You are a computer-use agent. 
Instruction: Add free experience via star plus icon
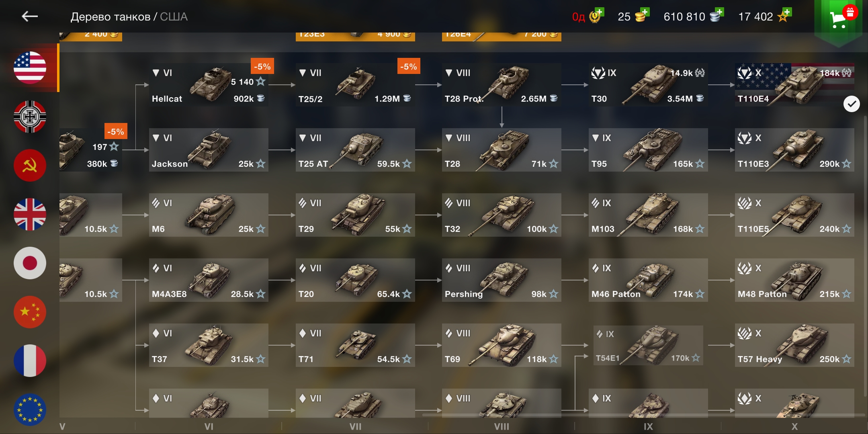pyautogui.click(x=784, y=16)
